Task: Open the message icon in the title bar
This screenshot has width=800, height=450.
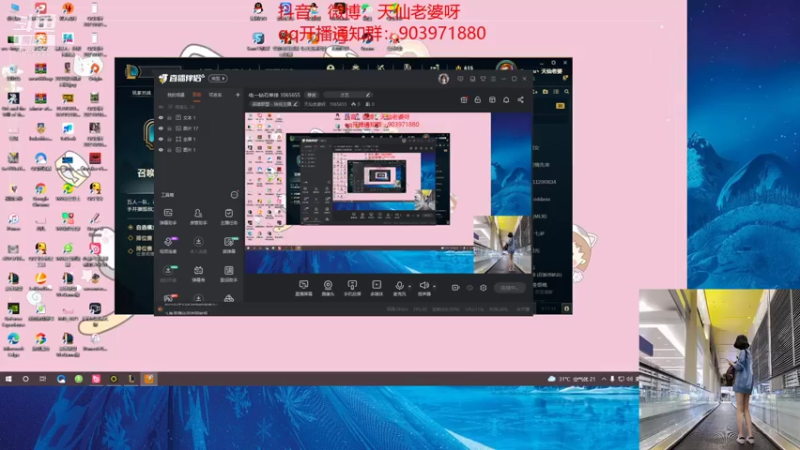Action: pos(460,79)
